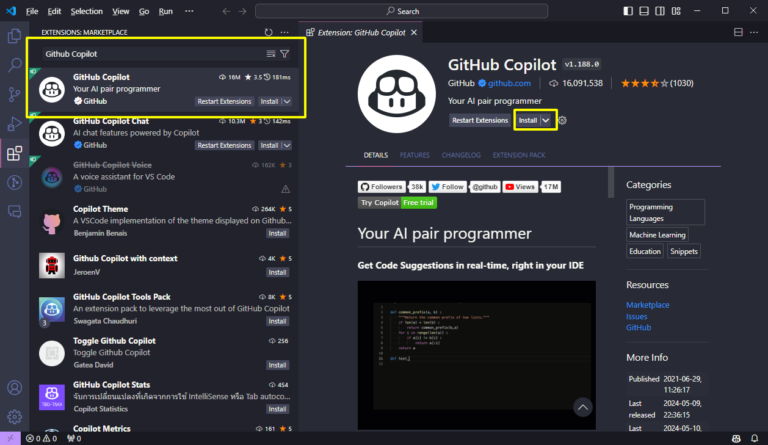Click the code suggestion demo thumbnail
Viewport: 768px width, 445px height.
477,355
